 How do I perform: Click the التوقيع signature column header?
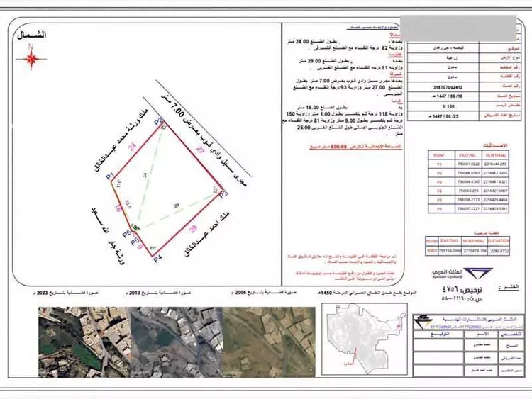(x=440, y=334)
